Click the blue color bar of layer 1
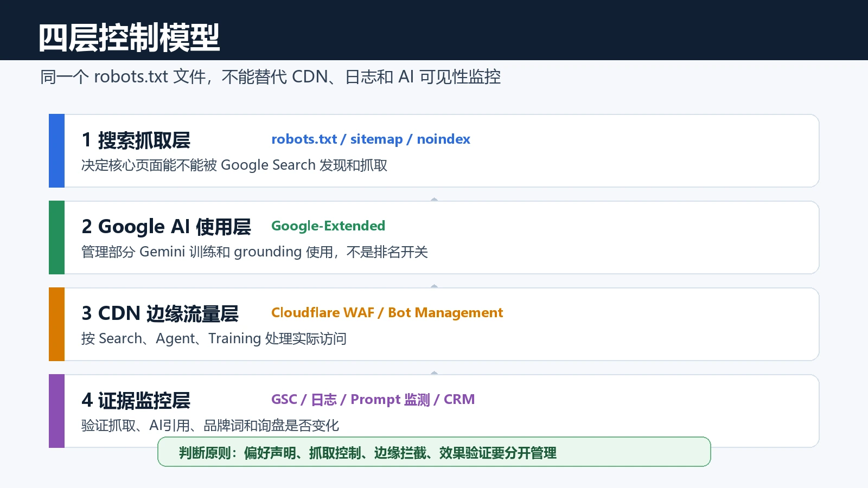 pyautogui.click(x=56, y=151)
